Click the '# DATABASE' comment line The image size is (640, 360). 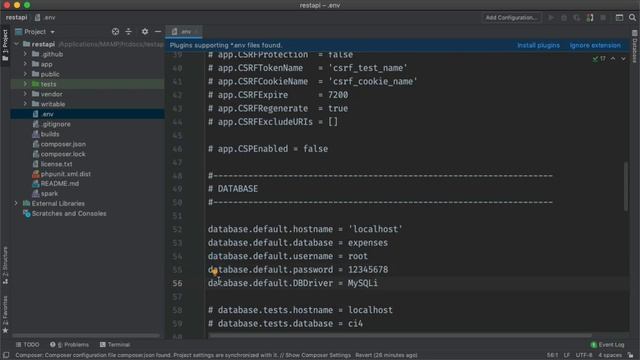(233, 189)
